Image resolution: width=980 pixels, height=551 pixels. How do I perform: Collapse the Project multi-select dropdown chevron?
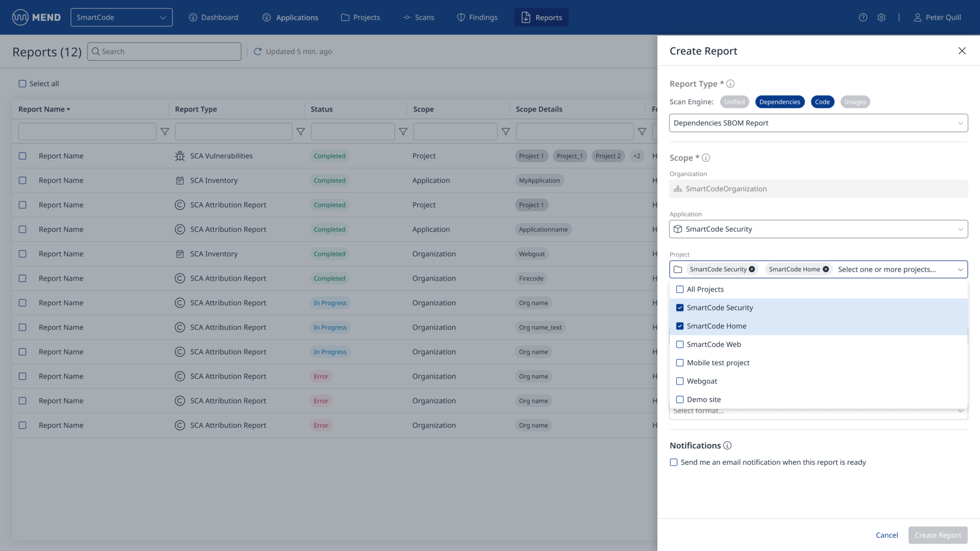coord(960,269)
